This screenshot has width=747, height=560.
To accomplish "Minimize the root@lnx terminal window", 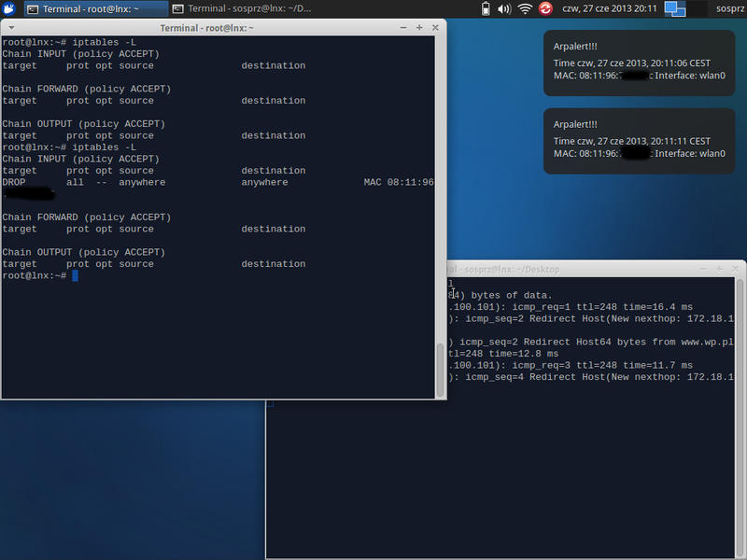I will click(x=403, y=28).
